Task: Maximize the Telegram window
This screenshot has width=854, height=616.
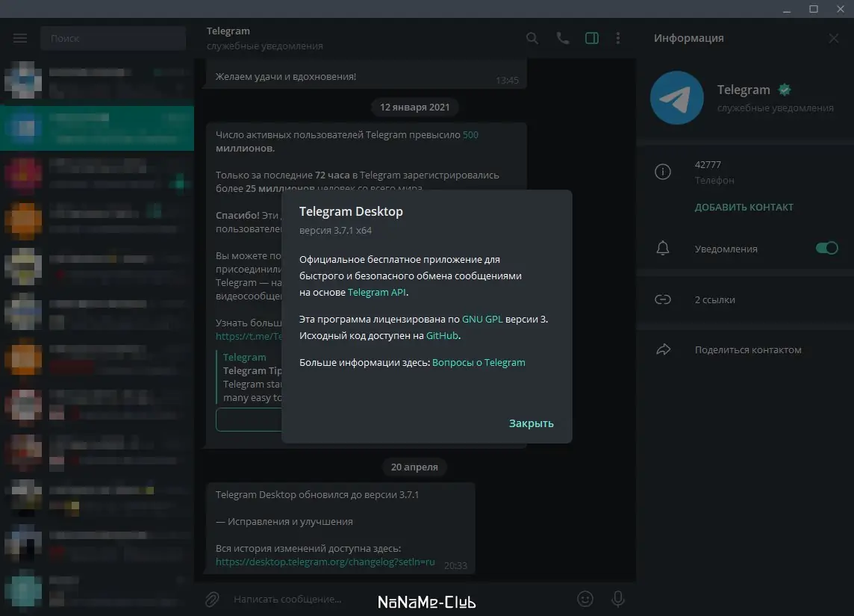Action: point(814,9)
